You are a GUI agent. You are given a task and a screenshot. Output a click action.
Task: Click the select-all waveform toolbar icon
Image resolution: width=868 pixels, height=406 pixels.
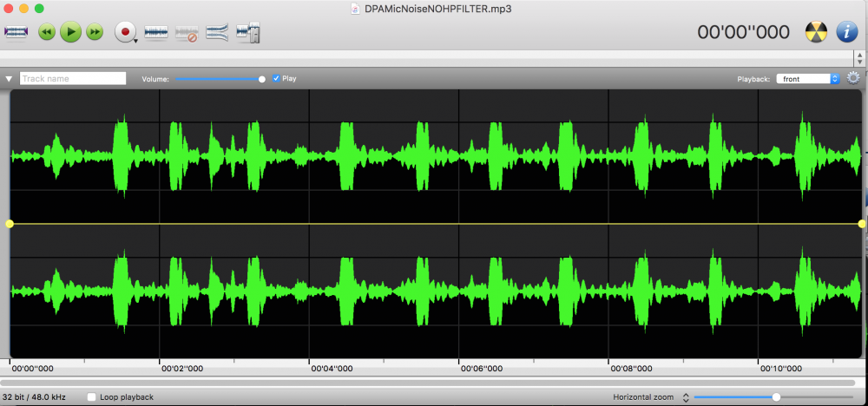click(16, 32)
